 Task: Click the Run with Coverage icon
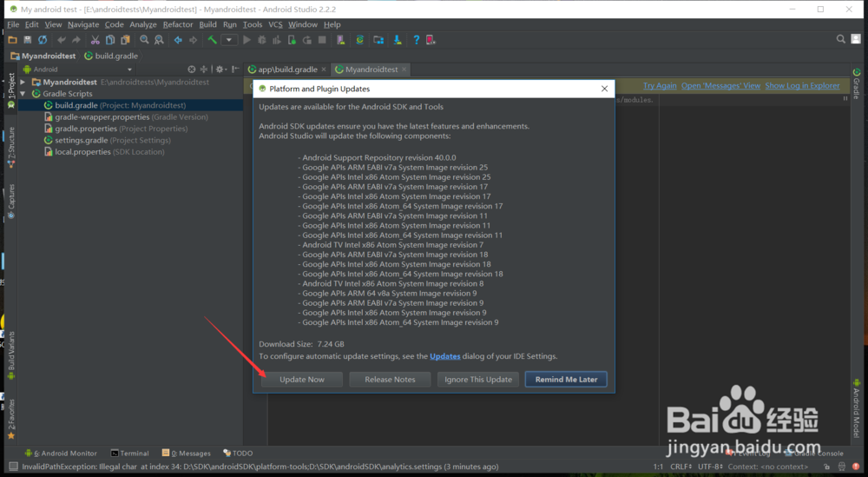277,40
